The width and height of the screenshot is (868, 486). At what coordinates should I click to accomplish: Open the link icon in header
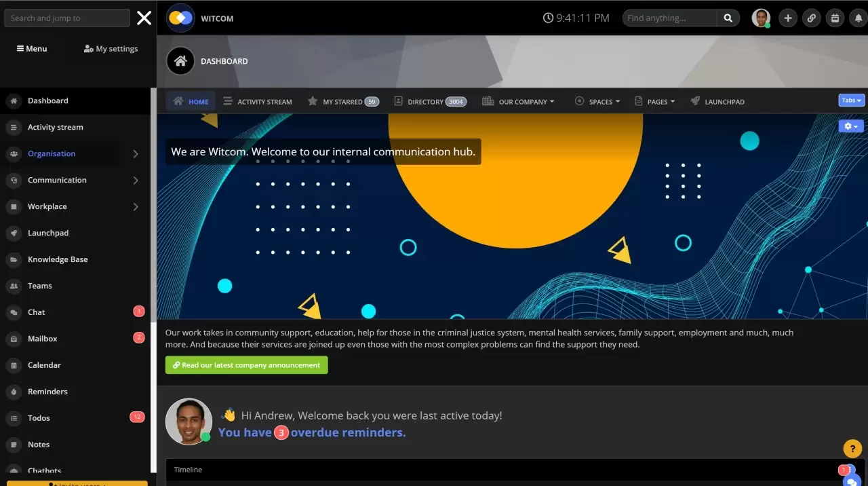tap(811, 18)
